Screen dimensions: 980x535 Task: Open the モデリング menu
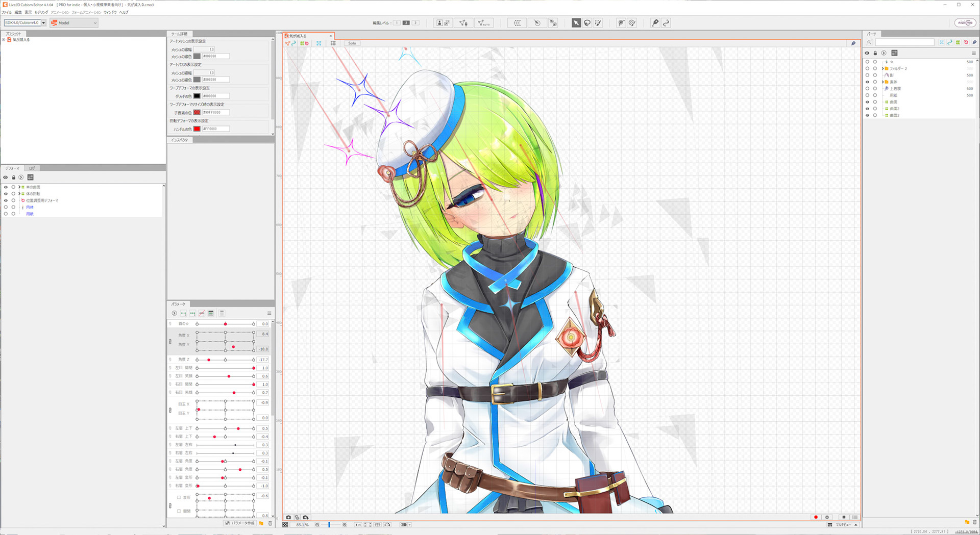(x=41, y=12)
